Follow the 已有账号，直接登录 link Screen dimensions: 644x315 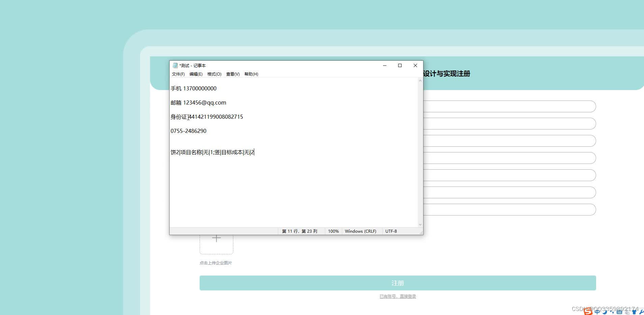tap(398, 296)
